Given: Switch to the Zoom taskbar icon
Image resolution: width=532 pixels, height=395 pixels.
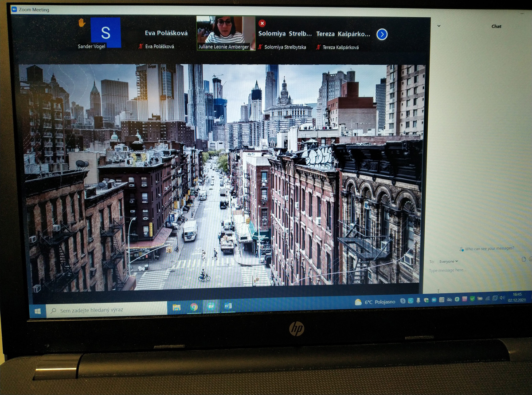Looking at the screenshot, I should tap(211, 307).
